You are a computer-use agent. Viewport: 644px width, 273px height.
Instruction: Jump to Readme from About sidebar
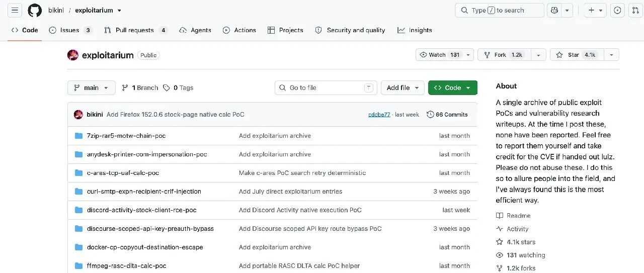point(513,216)
